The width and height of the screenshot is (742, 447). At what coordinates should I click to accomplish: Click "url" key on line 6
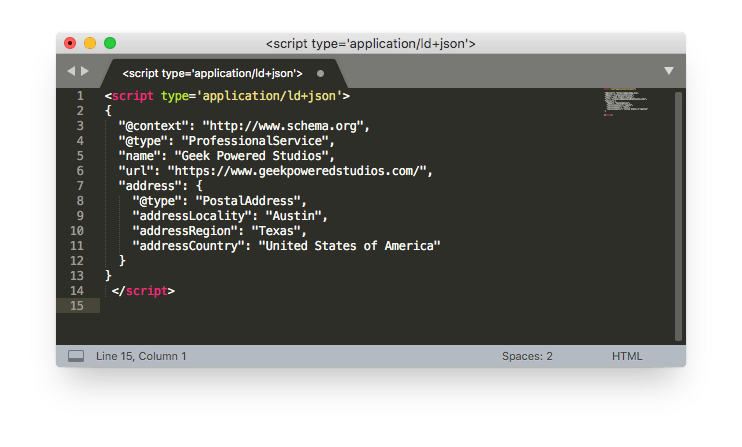pyautogui.click(x=136, y=171)
